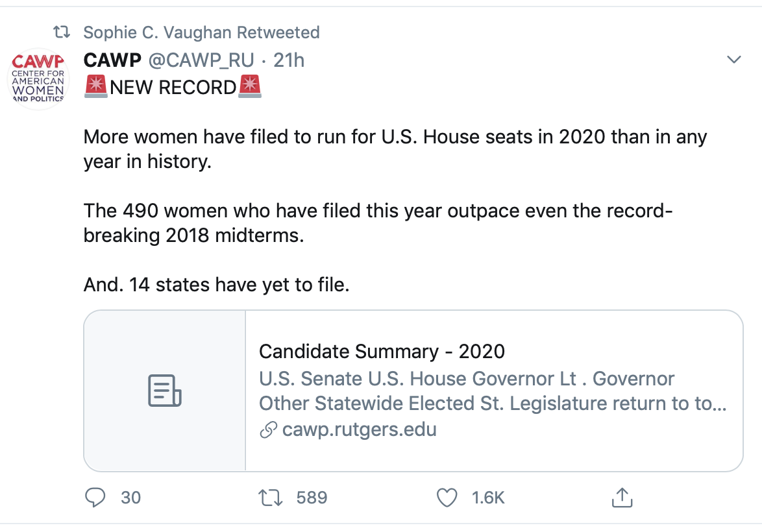Click the 30 replies count
Image resolution: width=762 pixels, height=532 pixels.
point(130,498)
